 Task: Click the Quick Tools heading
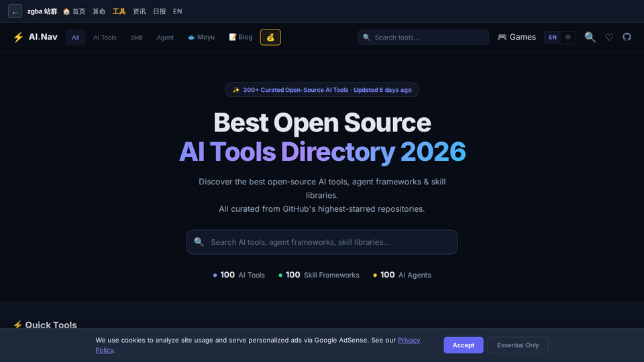click(45, 324)
